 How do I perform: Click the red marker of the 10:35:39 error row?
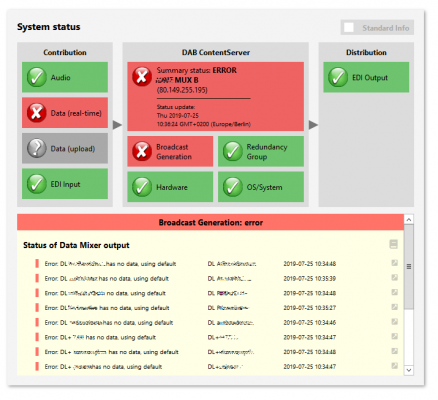coord(37,278)
